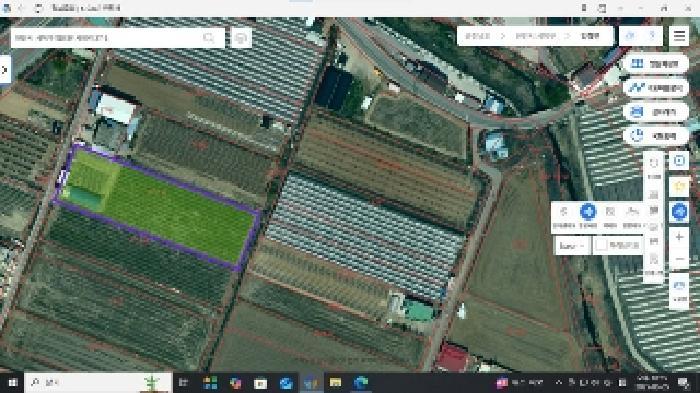Click the bottom icon below the zoom controls

click(x=679, y=290)
